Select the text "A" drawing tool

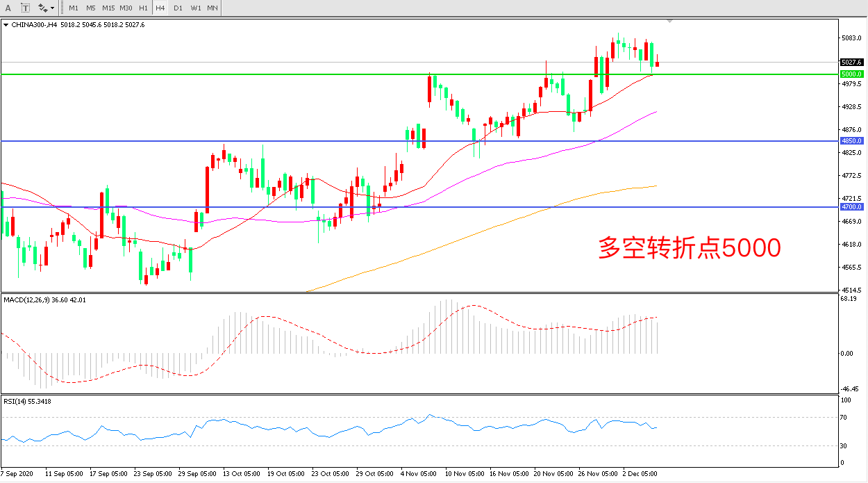pyautogui.click(x=9, y=8)
